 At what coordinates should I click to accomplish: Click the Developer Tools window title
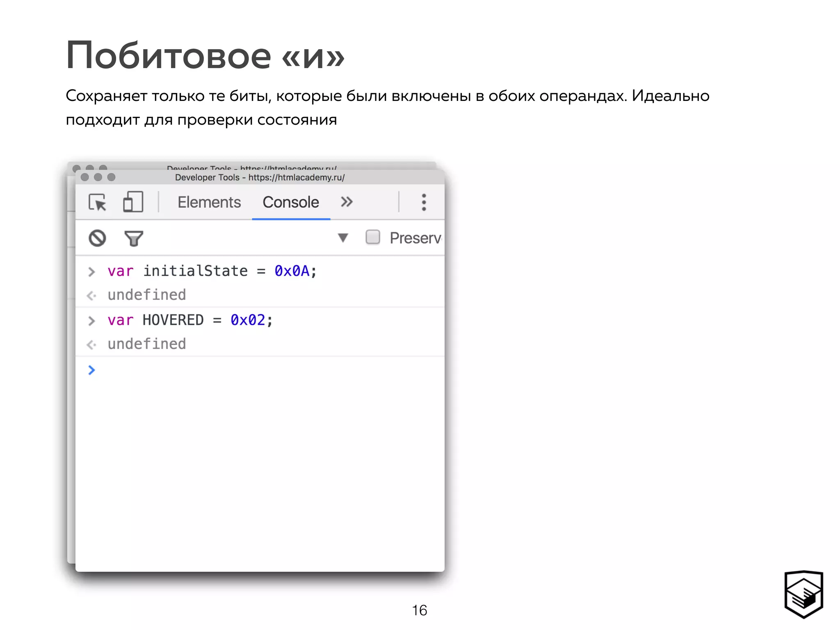(260, 178)
